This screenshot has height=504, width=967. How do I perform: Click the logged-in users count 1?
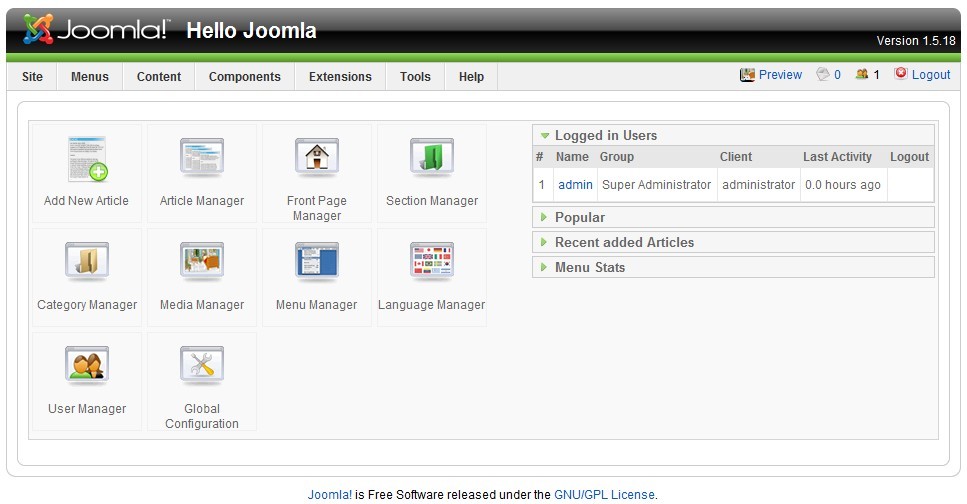coord(876,75)
